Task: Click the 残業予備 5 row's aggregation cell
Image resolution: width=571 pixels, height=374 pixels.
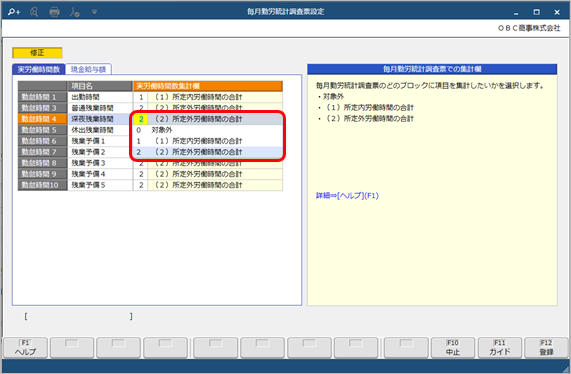Action: coord(215,185)
